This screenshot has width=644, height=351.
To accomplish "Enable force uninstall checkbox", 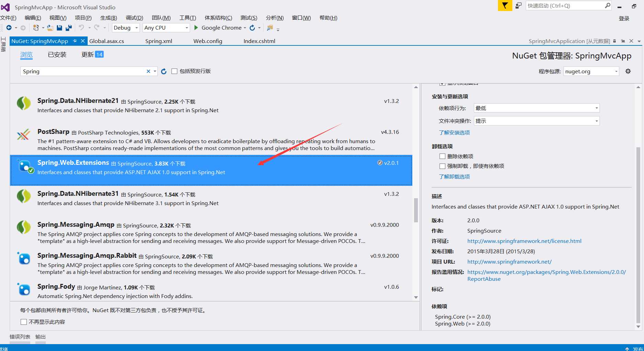I will pos(442,166).
